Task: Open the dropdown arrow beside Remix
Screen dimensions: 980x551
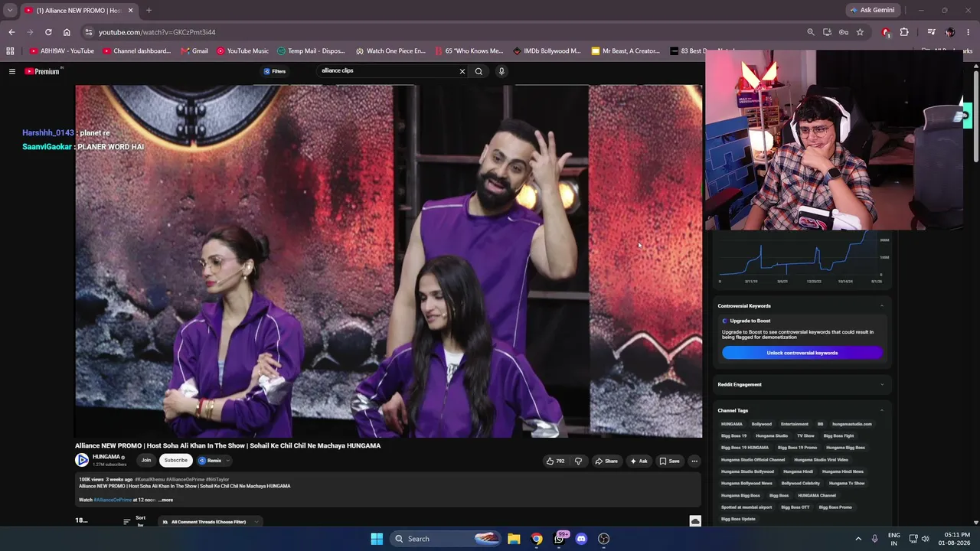Action: tap(228, 460)
